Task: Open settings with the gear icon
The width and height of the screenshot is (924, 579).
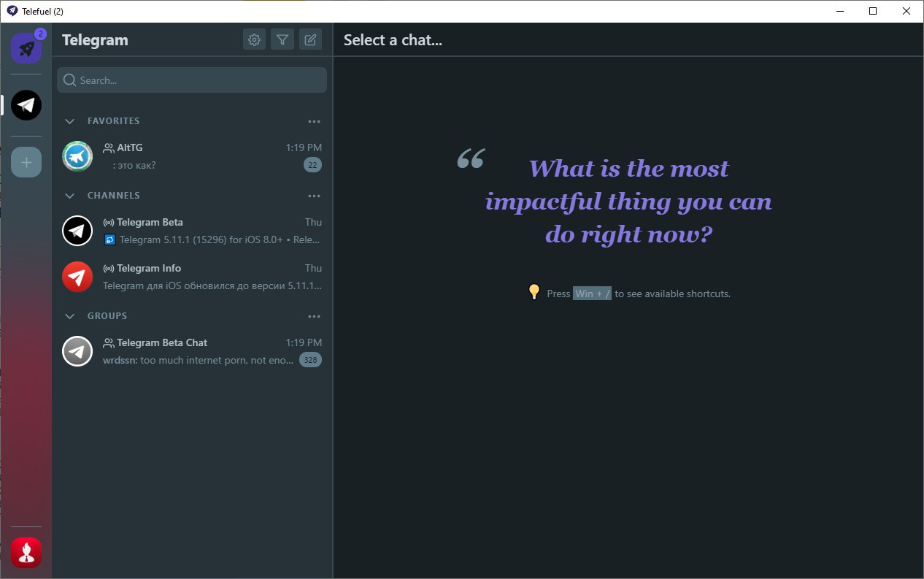Action: pyautogui.click(x=254, y=40)
